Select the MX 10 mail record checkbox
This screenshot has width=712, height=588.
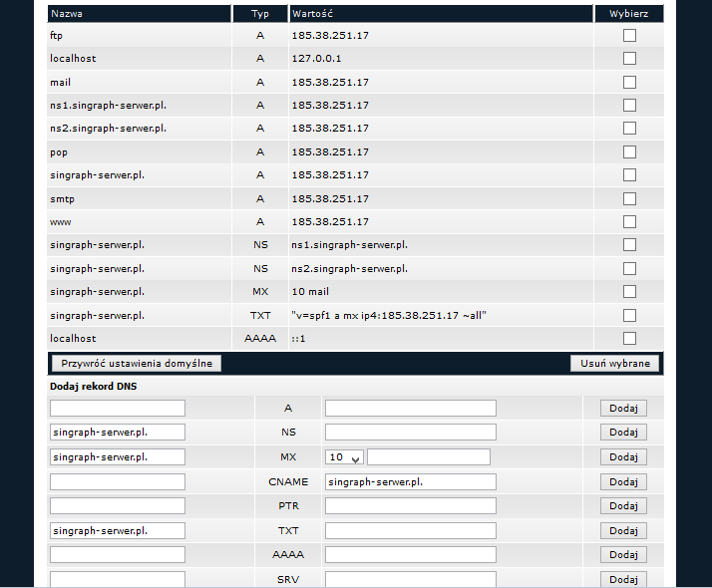tap(629, 291)
